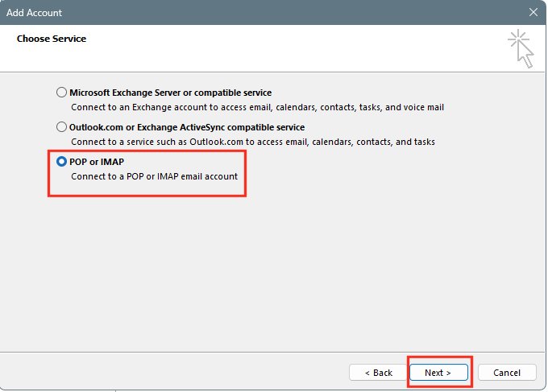
Task: Click 'Connect to a POP or IMAP email account' text
Action: pyautogui.click(x=154, y=175)
